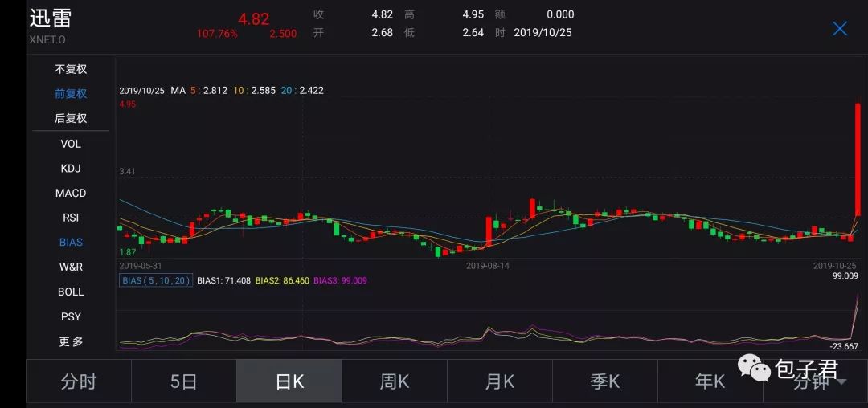Select the large red candle on 2019-10-25
Viewport: 868px width, 408px height.
point(858,159)
